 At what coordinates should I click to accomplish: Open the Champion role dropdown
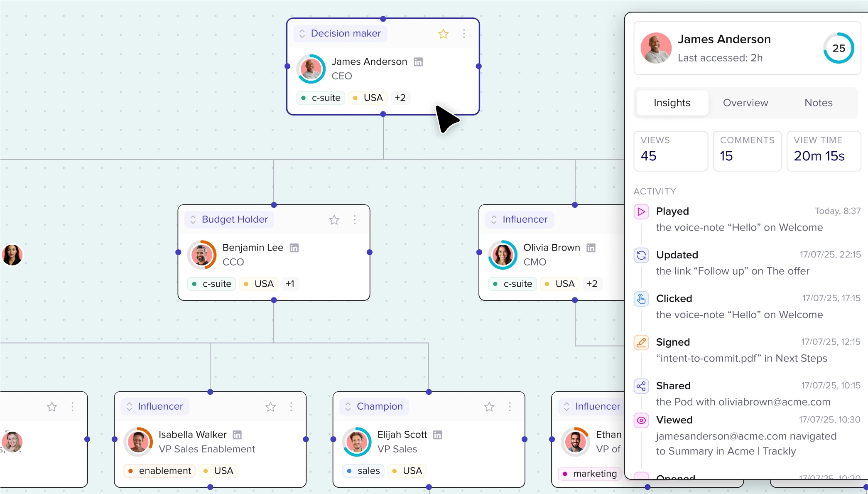click(374, 406)
